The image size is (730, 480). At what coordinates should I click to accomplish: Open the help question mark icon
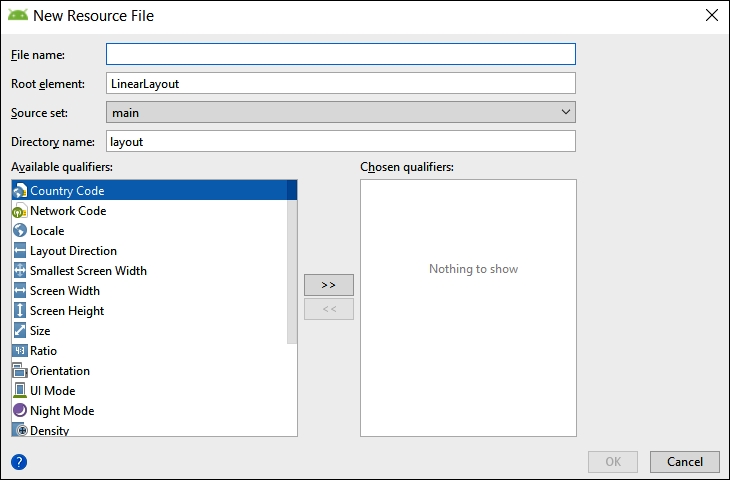coord(19,462)
